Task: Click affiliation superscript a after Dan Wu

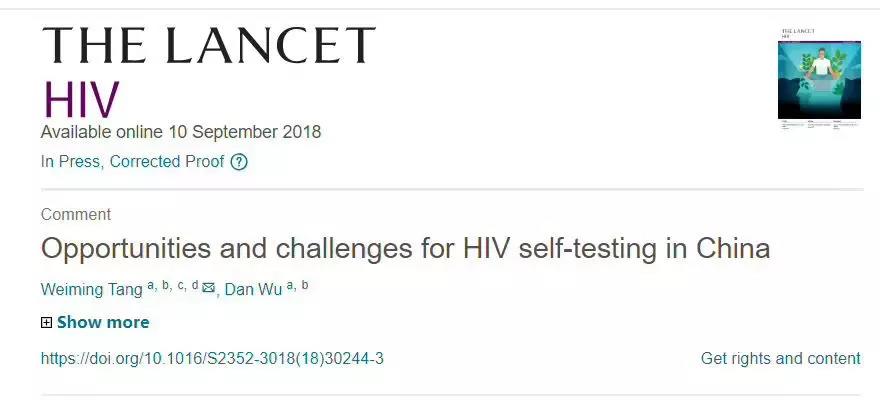Action: click(x=290, y=285)
